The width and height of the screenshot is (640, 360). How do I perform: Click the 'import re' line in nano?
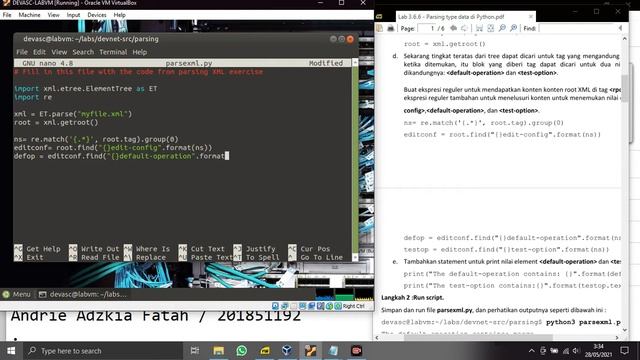click(x=33, y=97)
